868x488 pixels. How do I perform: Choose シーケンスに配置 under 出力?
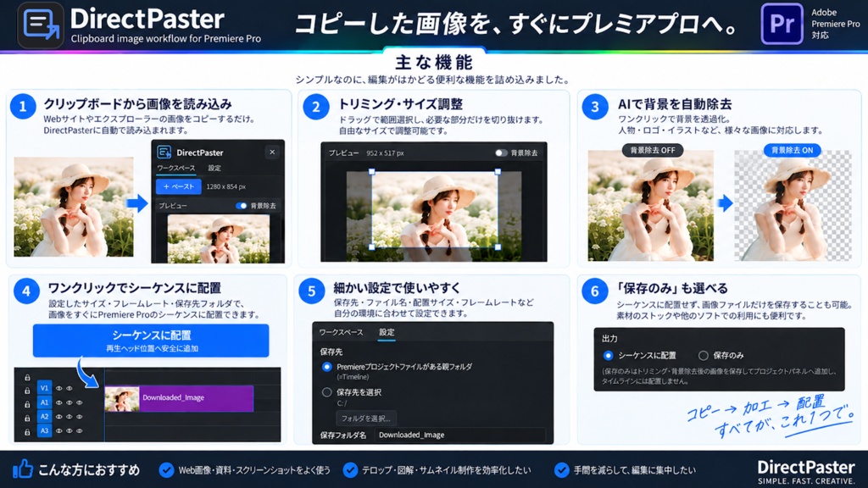click(x=608, y=355)
